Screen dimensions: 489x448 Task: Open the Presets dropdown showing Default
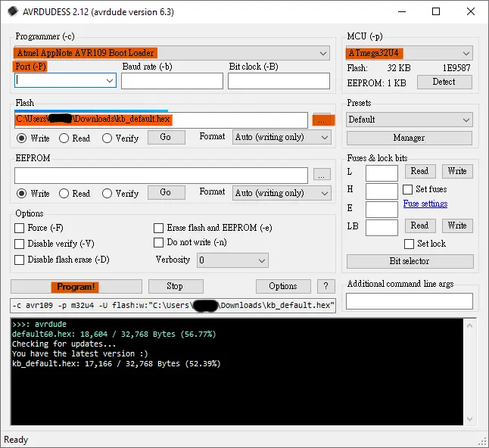(x=410, y=120)
